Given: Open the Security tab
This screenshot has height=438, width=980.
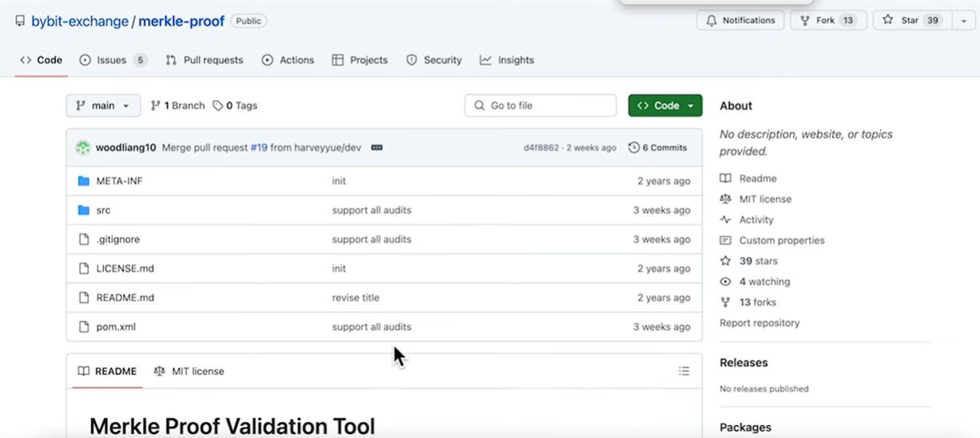Looking at the screenshot, I should 434,60.
